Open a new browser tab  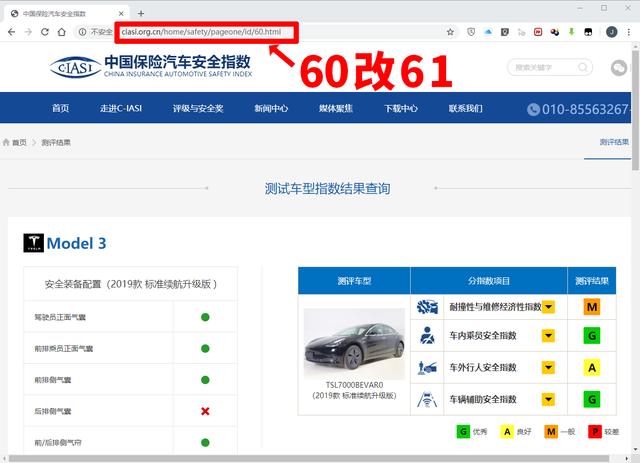point(141,13)
